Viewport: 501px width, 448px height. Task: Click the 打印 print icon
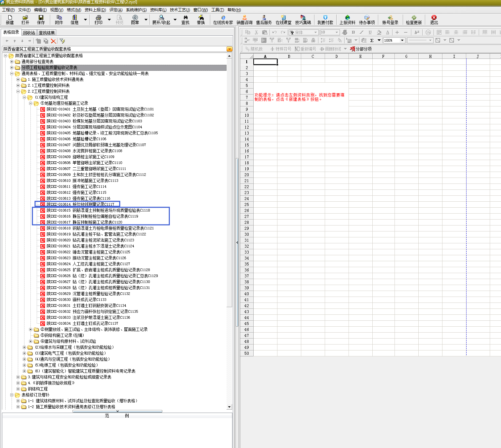pos(99,20)
